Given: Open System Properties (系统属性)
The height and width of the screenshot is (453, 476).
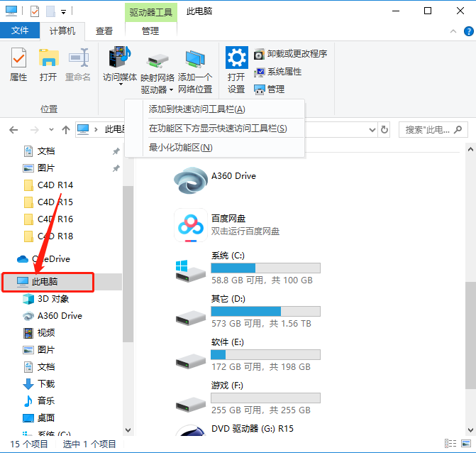Looking at the screenshot, I should pyautogui.click(x=278, y=72).
